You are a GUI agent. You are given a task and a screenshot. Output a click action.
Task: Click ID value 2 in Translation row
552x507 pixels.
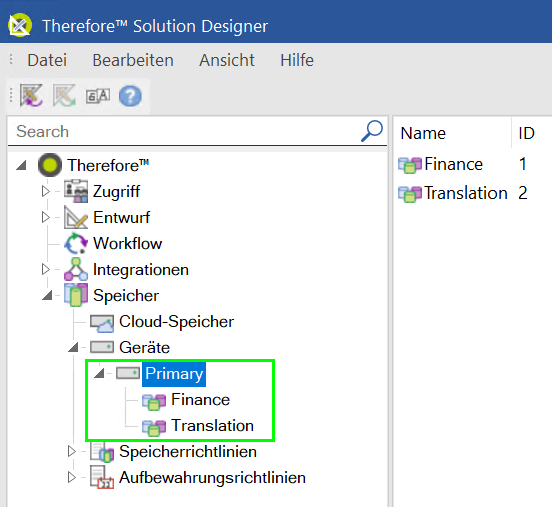pos(523,193)
